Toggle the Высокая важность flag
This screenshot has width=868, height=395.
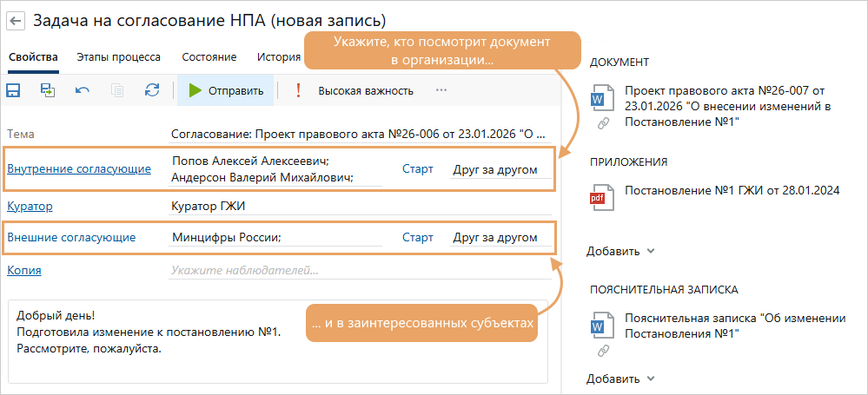354,90
